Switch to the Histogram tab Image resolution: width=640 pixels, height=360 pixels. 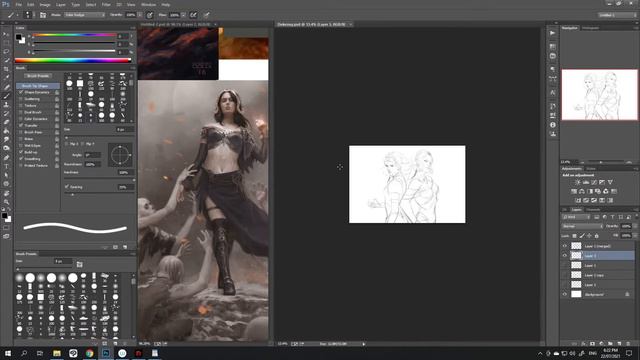point(591,28)
